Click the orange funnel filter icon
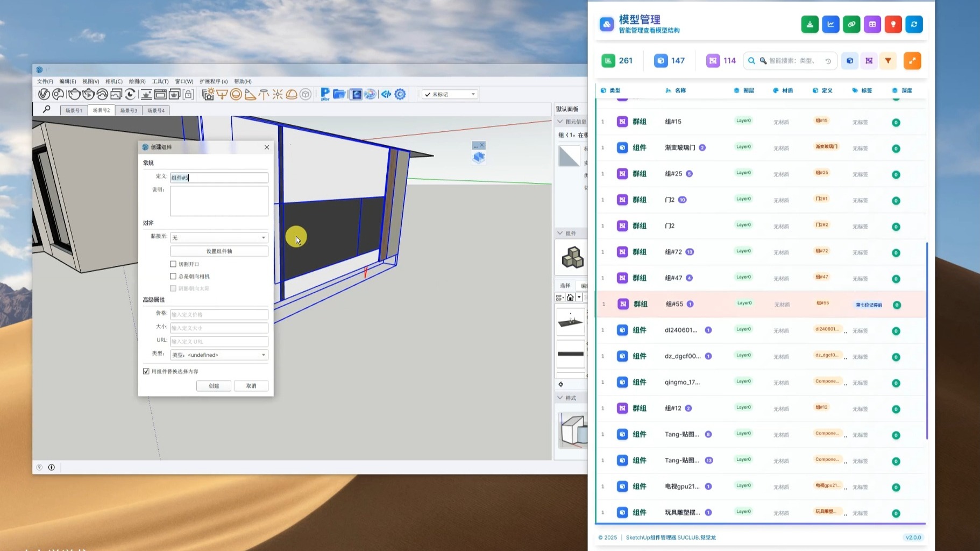This screenshot has width=980, height=551. tap(888, 61)
